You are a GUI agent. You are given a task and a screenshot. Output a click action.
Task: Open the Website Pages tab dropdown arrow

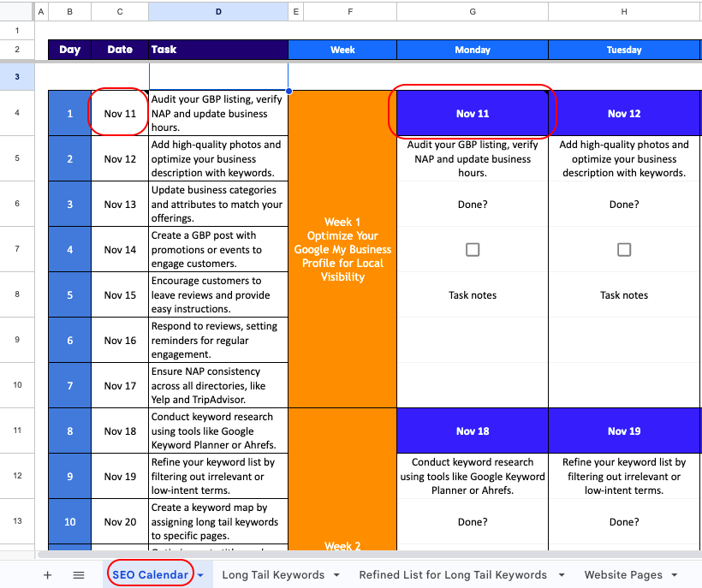click(675, 575)
